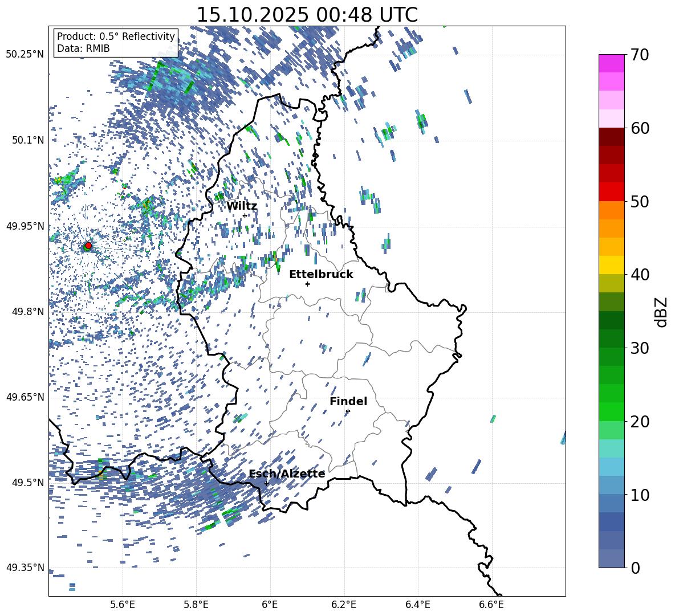The height and width of the screenshot is (616, 675).
Task: Click the 5.6°E longitude label
Action: (122, 605)
